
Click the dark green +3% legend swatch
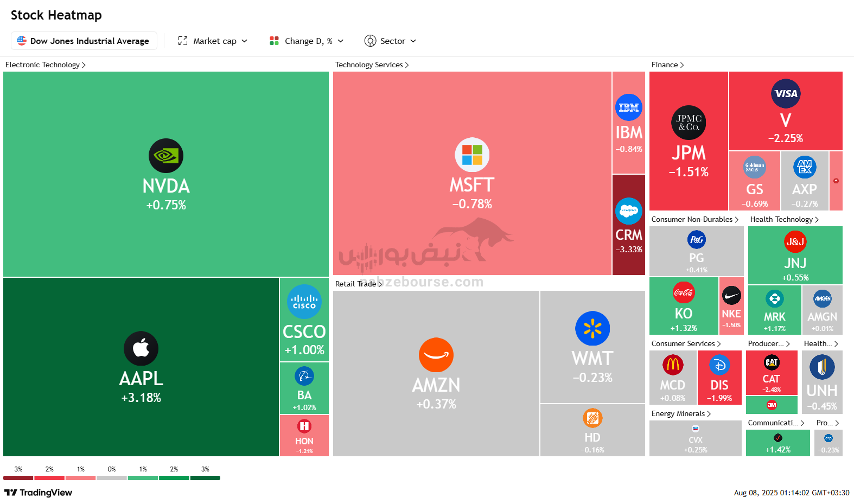pos(205,478)
